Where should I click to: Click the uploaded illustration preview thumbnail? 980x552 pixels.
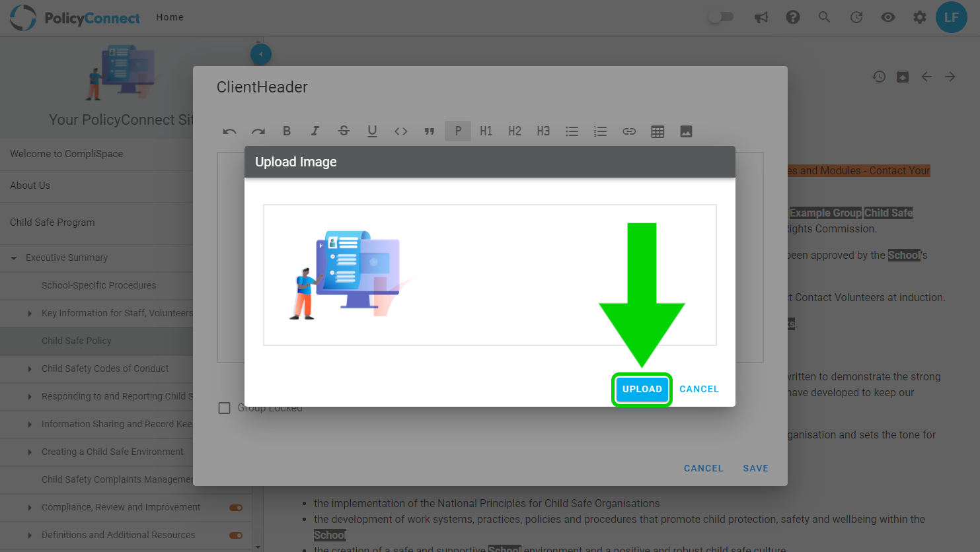point(352,275)
